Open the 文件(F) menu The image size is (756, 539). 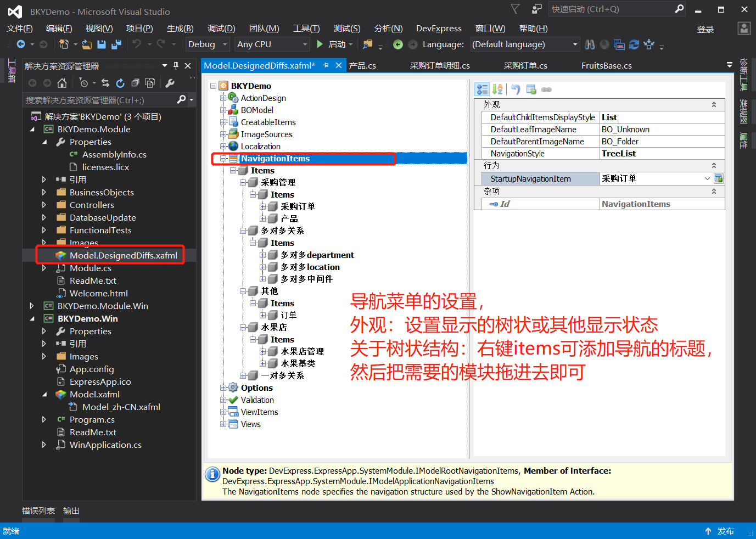(x=20, y=29)
